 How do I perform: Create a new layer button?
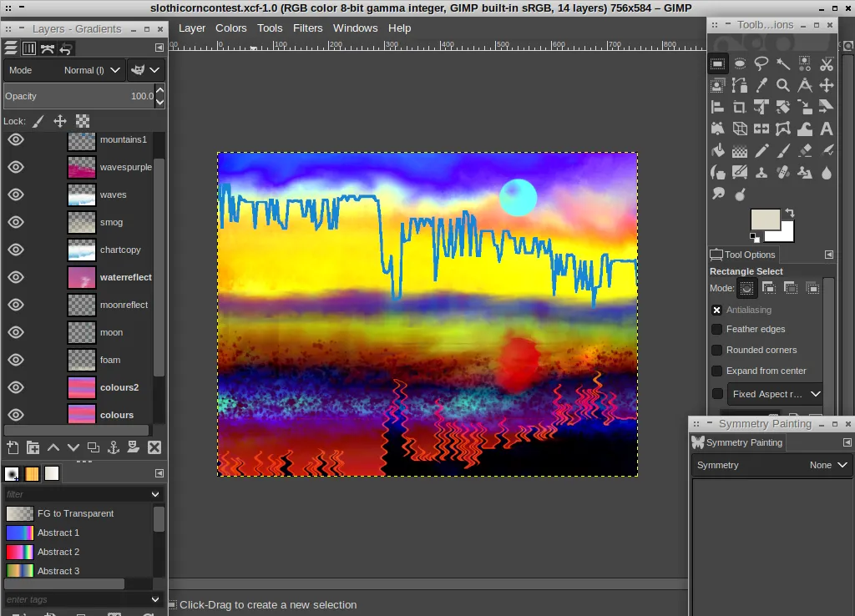click(13, 447)
